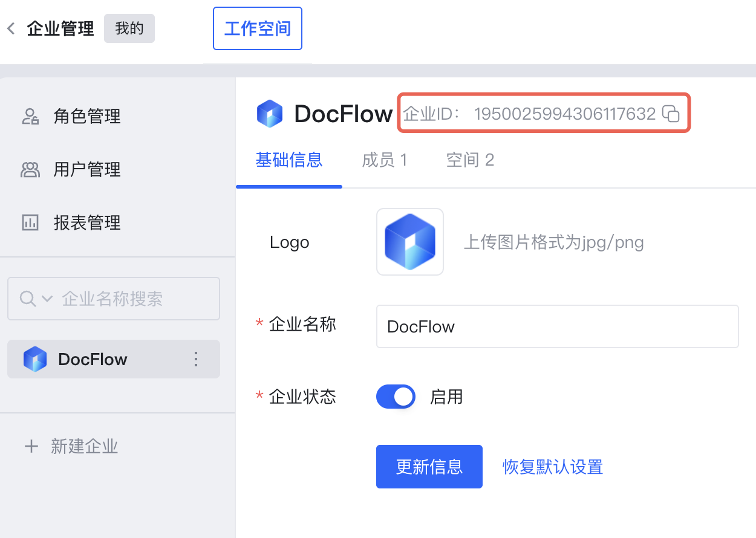Click the 更新信息 button
The image size is (756, 538).
click(x=429, y=467)
